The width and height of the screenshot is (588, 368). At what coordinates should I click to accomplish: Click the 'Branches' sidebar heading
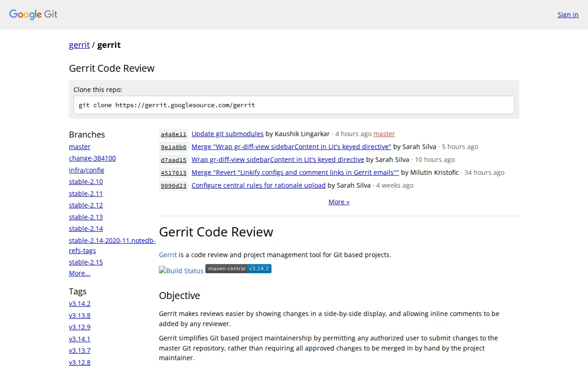pos(87,134)
